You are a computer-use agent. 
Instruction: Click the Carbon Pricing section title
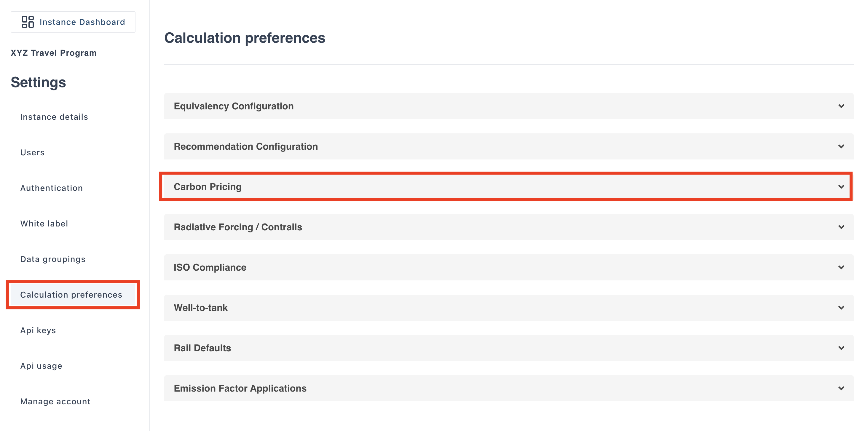pyautogui.click(x=208, y=187)
